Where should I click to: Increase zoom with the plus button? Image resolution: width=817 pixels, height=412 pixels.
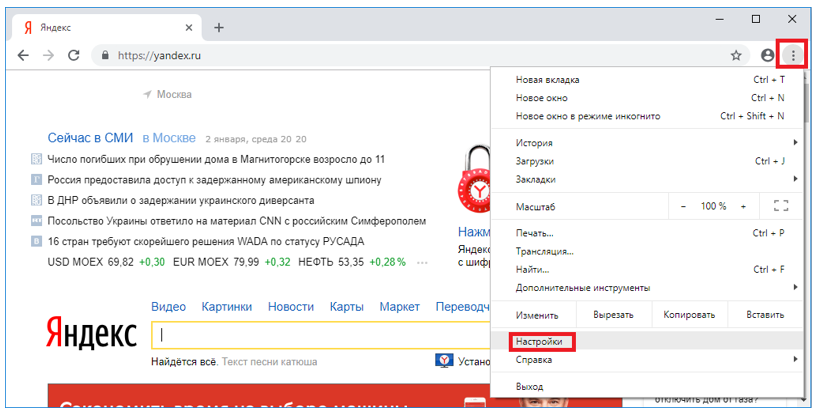click(744, 207)
